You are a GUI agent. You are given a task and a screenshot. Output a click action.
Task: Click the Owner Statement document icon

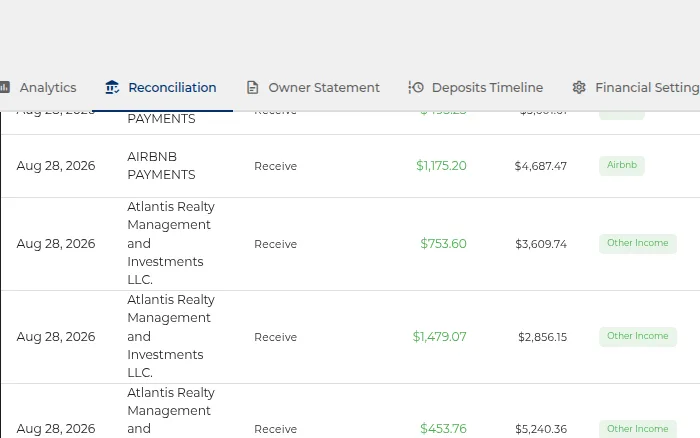point(253,88)
